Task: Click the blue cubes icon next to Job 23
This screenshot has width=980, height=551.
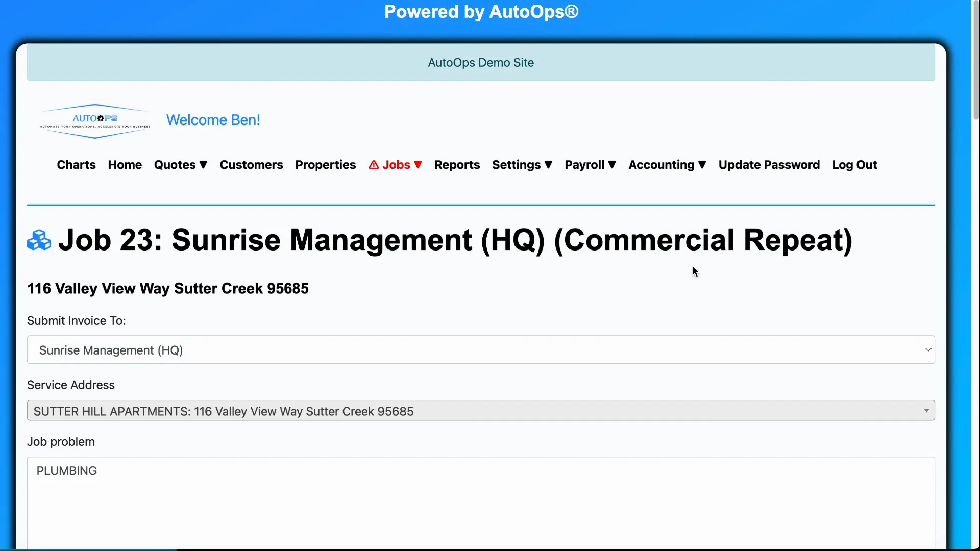Action: pos(38,240)
